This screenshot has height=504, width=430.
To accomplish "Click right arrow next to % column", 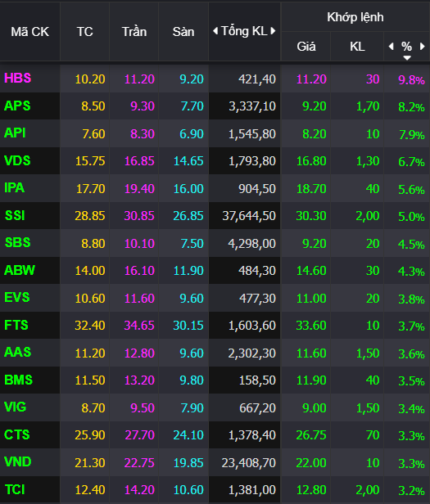I will (x=423, y=47).
